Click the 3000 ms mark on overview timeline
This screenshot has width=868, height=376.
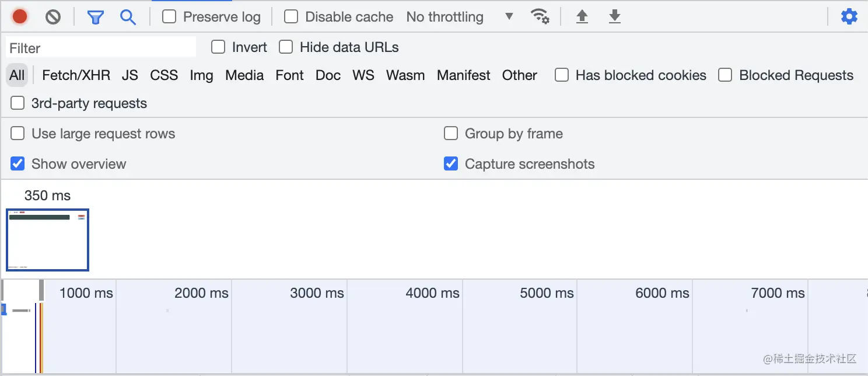coord(317,293)
